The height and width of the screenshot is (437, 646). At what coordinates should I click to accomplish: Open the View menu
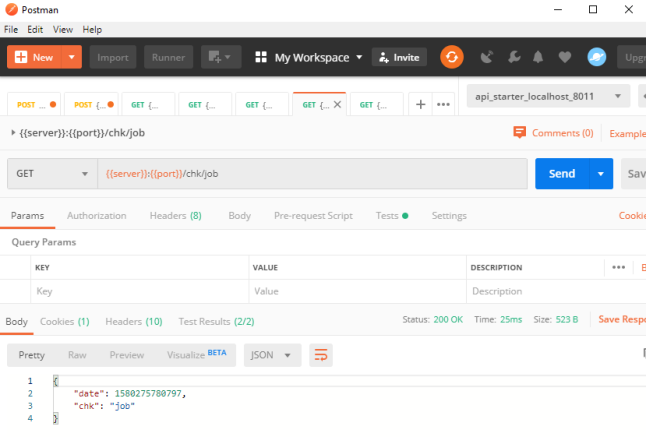[x=63, y=30]
